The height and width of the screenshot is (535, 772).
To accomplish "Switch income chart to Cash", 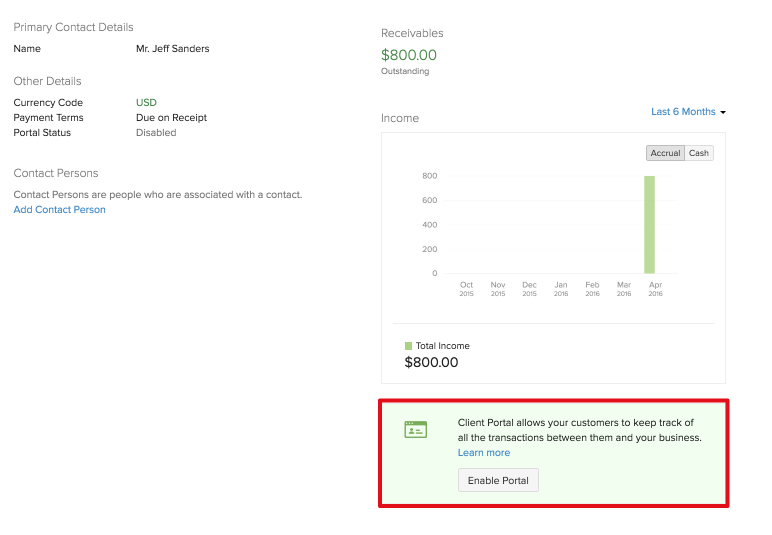I will (699, 153).
